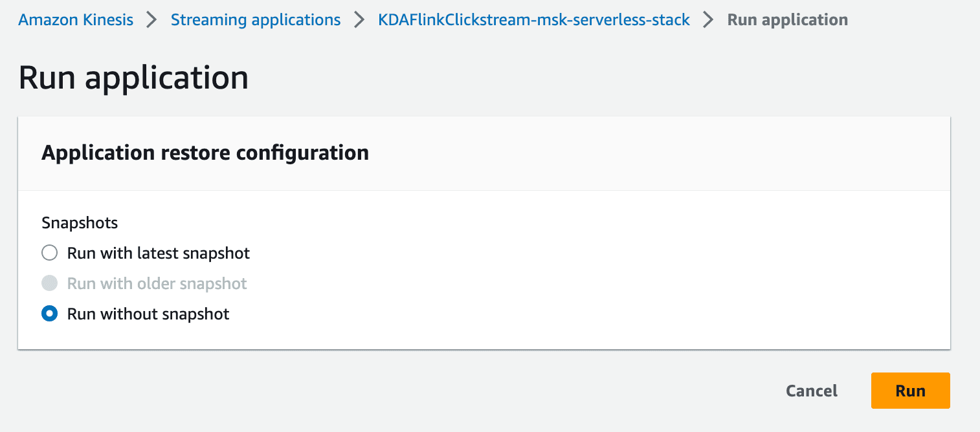Open KDAFlinkClickstream-msk-serverless-stack breadcrumb link

point(534,19)
